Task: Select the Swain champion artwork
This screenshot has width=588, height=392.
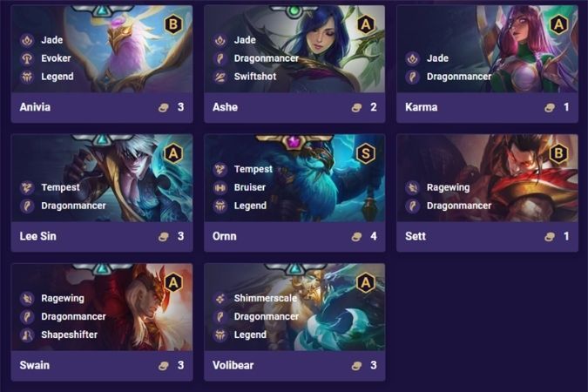Action: tap(102, 308)
